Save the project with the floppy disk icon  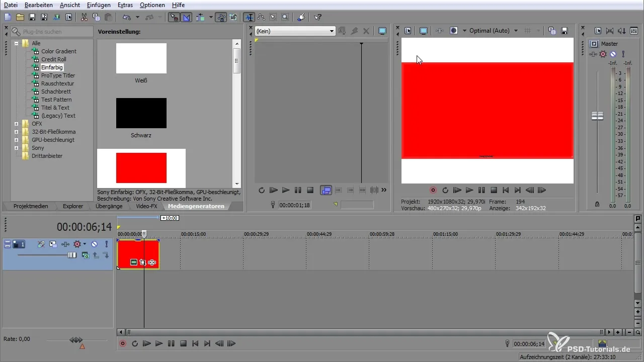click(x=32, y=17)
